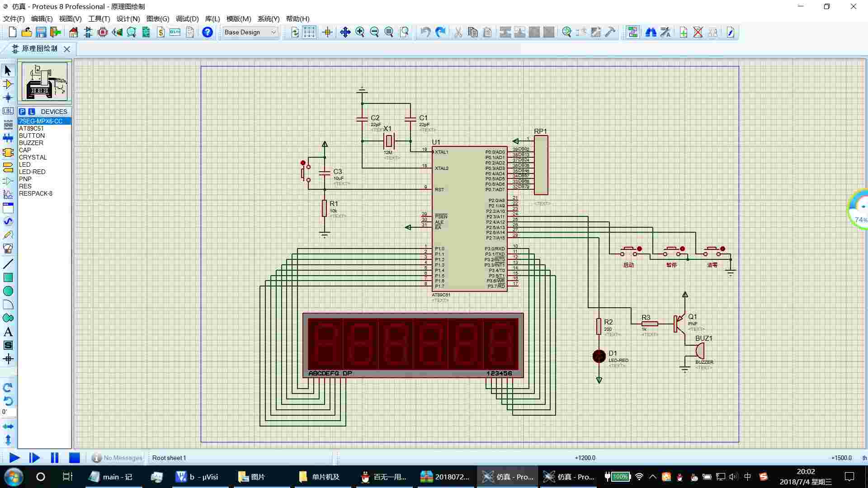This screenshot has width=868, height=488.
Task: Open the Bill of Materials dollar icon
Action: tap(160, 32)
